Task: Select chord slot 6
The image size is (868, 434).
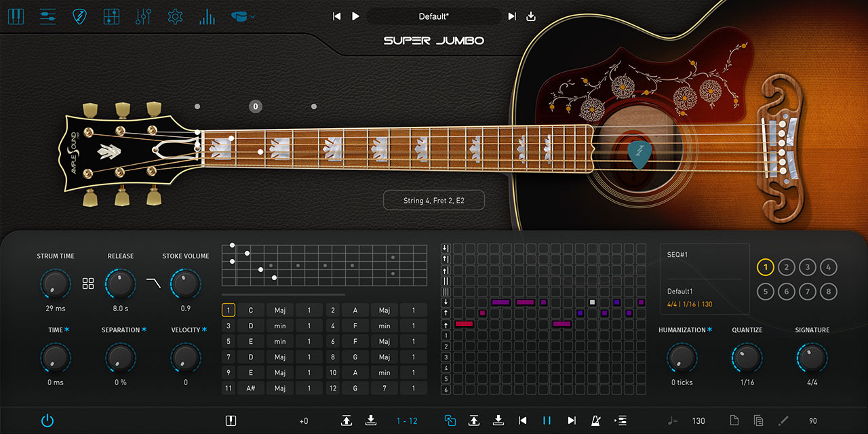Action: [333, 341]
